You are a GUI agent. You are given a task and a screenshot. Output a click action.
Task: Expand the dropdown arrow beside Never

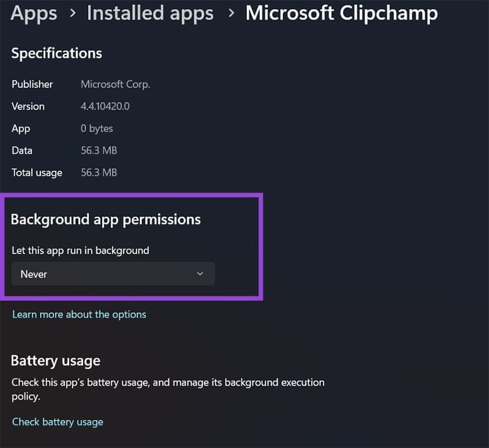[200, 274]
